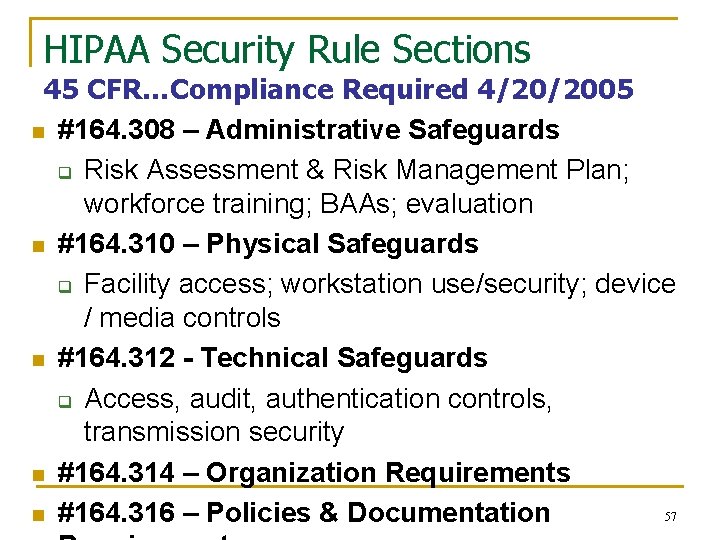Click the 'transmission security' text line
The width and height of the screenshot is (720, 540).
coord(213,432)
